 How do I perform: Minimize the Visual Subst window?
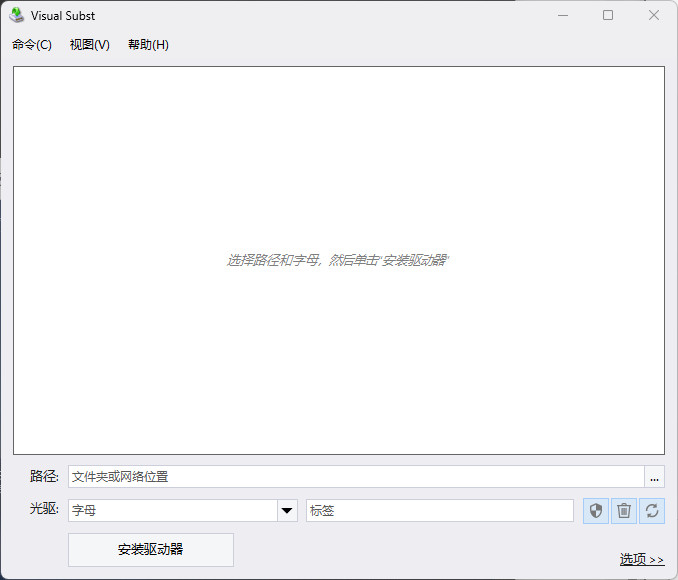click(x=563, y=15)
